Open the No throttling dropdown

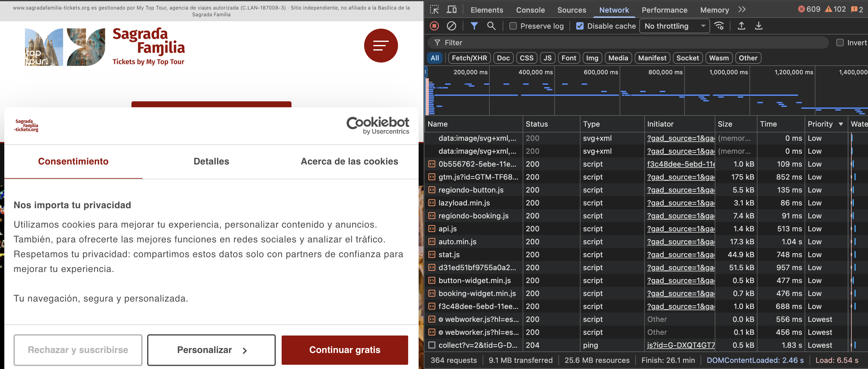click(674, 26)
